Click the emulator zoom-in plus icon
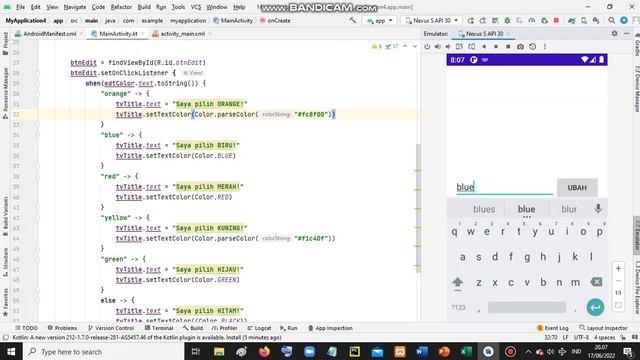Image resolution: width=640 pixels, height=360 pixels. click(618, 269)
